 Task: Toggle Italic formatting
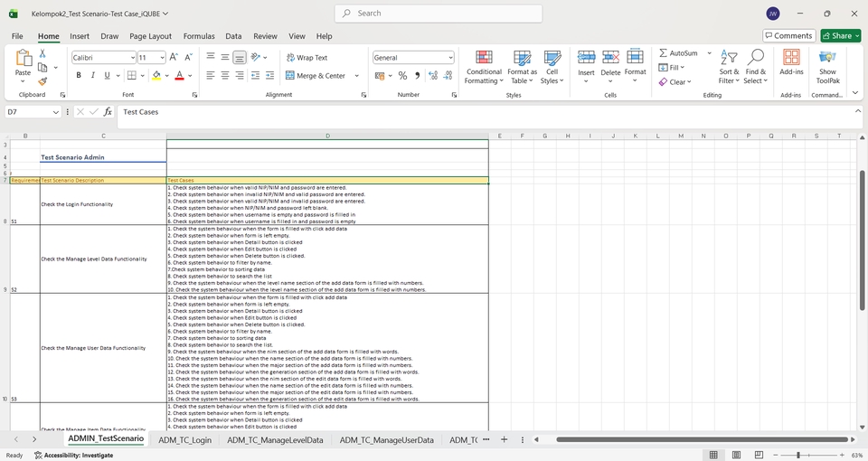[92, 75]
